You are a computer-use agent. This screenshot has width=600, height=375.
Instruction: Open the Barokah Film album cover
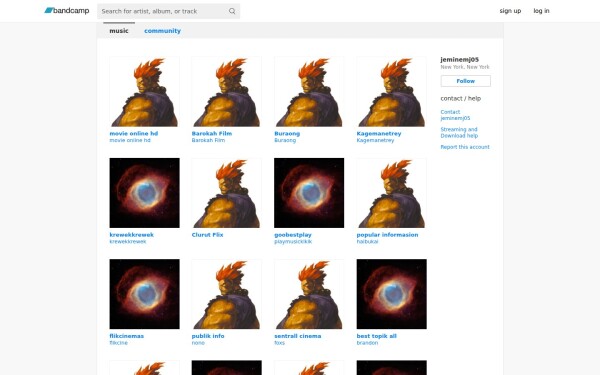[227, 91]
